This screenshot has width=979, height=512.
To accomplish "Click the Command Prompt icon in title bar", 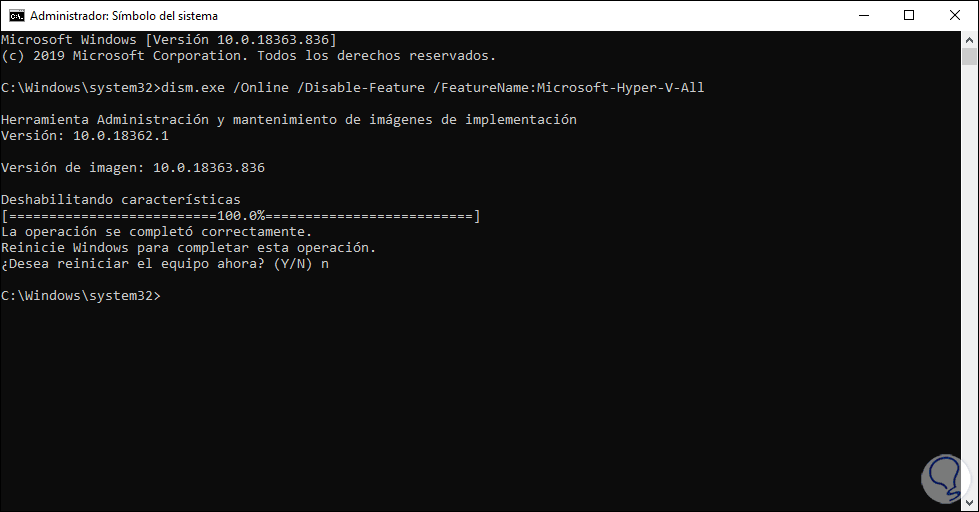I will tap(16, 16).
